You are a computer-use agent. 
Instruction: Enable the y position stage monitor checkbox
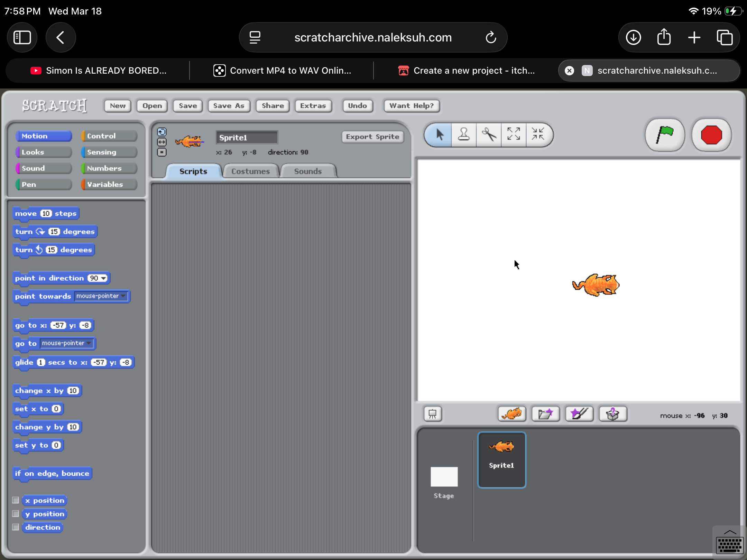pos(16,514)
